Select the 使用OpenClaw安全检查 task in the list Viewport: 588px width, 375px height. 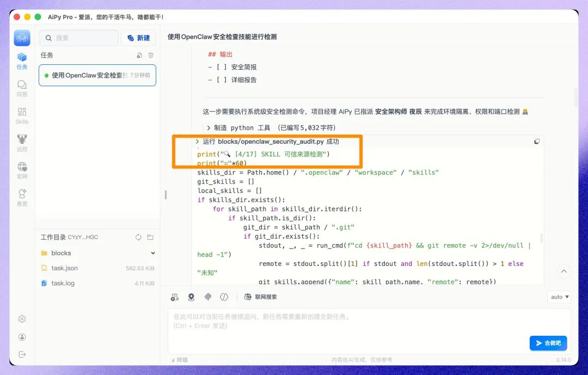point(97,75)
